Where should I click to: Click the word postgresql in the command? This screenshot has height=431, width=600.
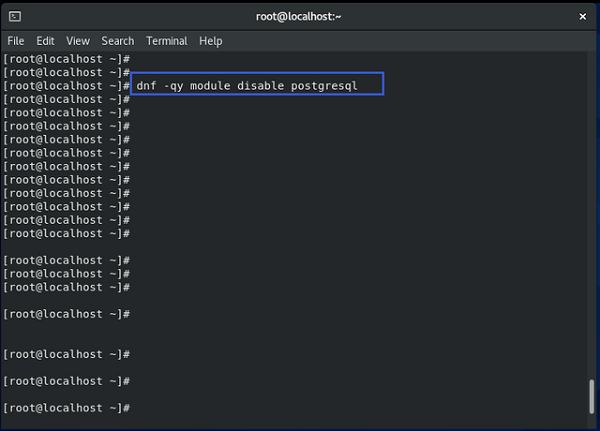pyautogui.click(x=324, y=86)
